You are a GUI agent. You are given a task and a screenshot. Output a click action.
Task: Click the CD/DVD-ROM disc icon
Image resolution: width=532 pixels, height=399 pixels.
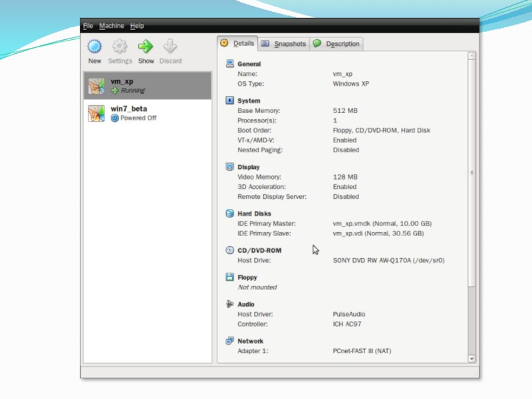pyautogui.click(x=230, y=250)
